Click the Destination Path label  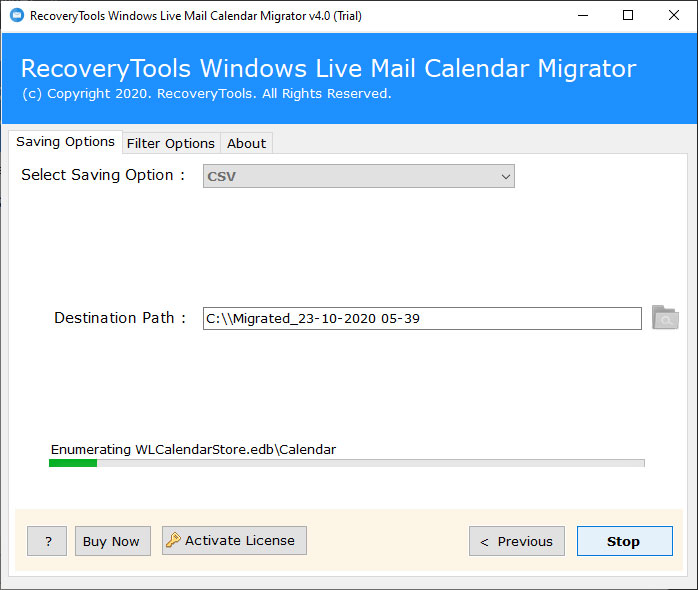tap(120, 318)
